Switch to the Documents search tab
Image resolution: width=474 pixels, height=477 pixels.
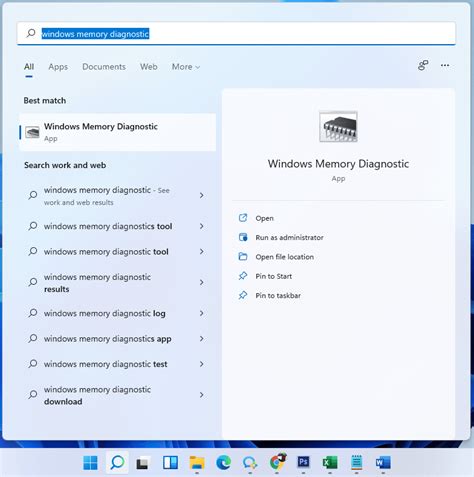[x=104, y=67]
